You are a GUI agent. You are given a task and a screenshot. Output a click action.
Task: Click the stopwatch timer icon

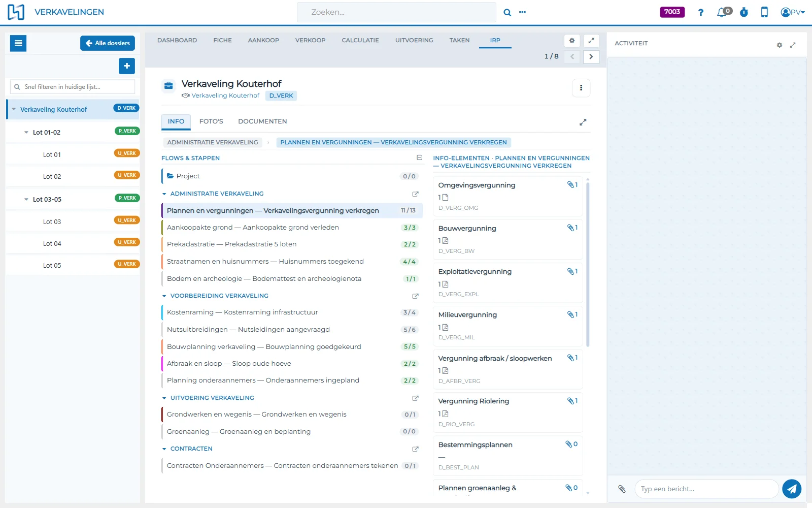pyautogui.click(x=744, y=12)
